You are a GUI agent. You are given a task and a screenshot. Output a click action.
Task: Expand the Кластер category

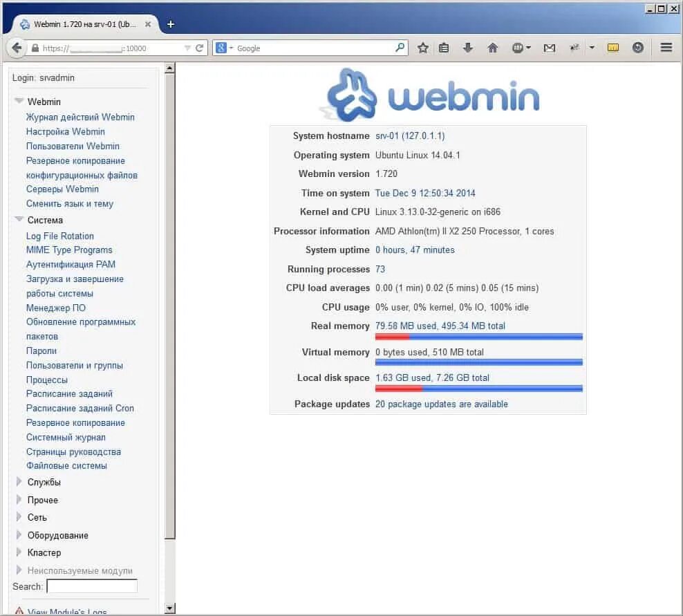[x=19, y=552]
